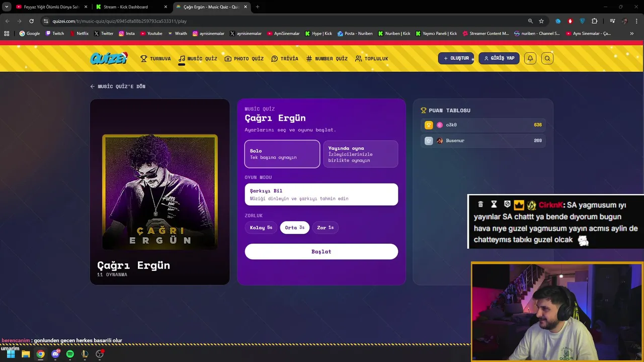Bookmark this page with the star icon
This screenshot has width=644, height=362.
point(541,21)
